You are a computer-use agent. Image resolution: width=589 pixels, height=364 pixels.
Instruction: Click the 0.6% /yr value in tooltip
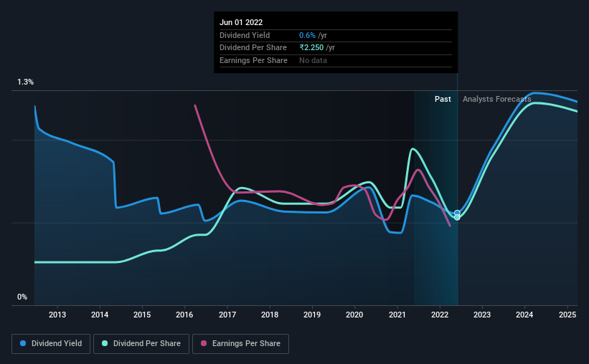(x=313, y=35)
